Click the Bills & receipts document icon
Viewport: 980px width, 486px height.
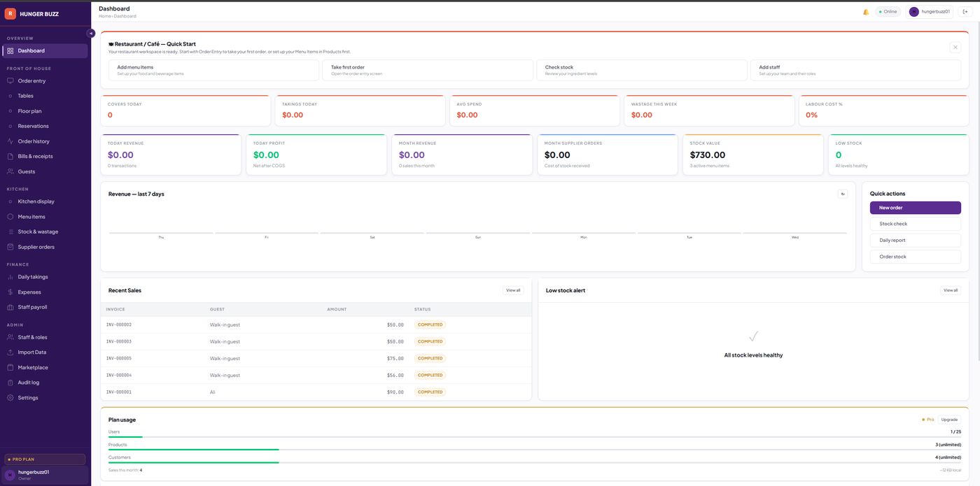coord(10,156)
